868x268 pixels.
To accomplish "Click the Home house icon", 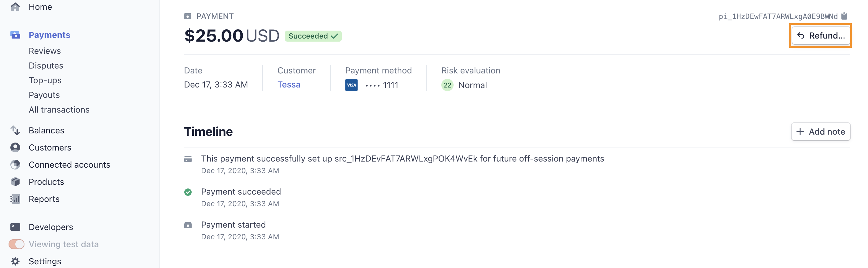I will pyautogui.click(x=15, y=7).
